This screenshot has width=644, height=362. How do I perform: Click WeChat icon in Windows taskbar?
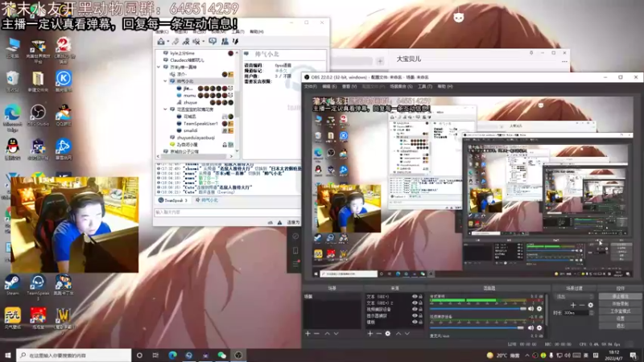point(222,355)
